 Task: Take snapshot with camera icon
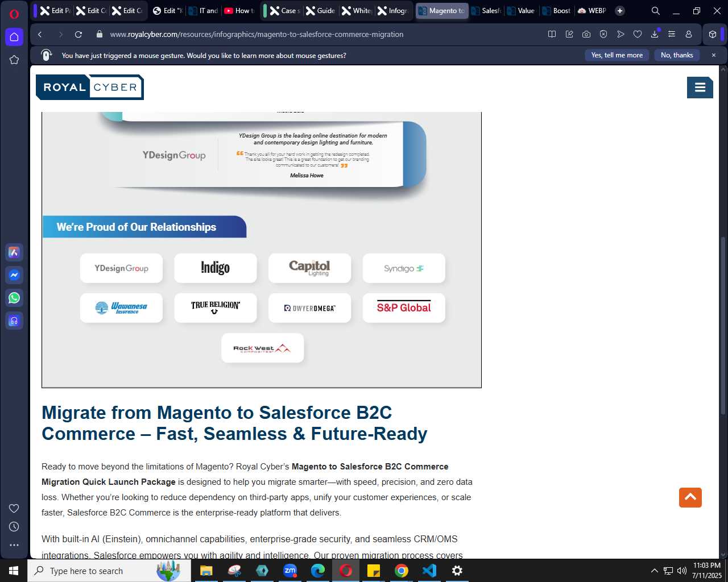(x=586, y=34)
